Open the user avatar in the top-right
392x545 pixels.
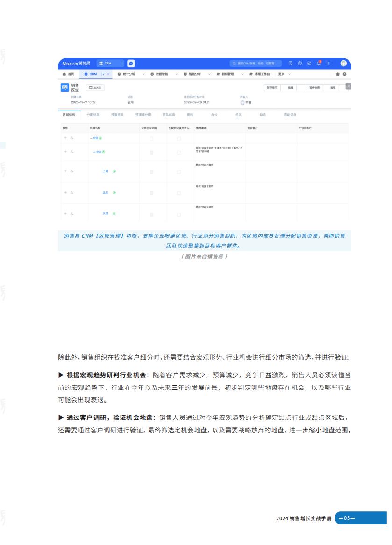pyautogui.click(x=344, y=63)
